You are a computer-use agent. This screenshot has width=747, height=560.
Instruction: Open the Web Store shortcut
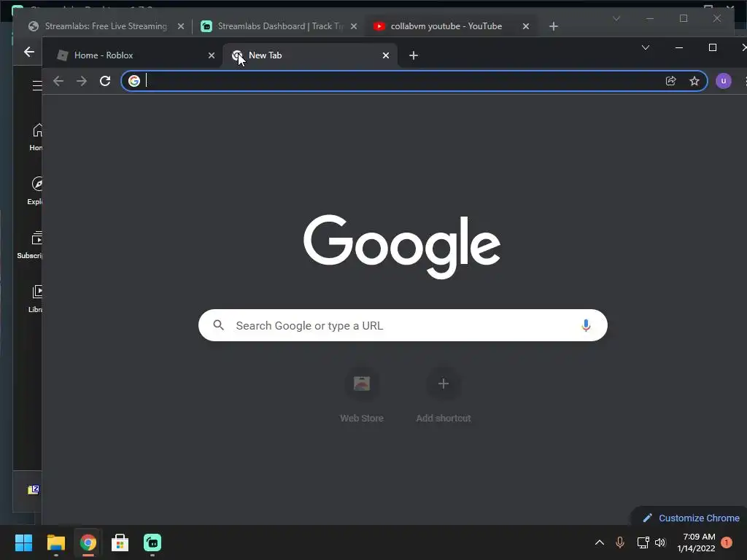362,394
